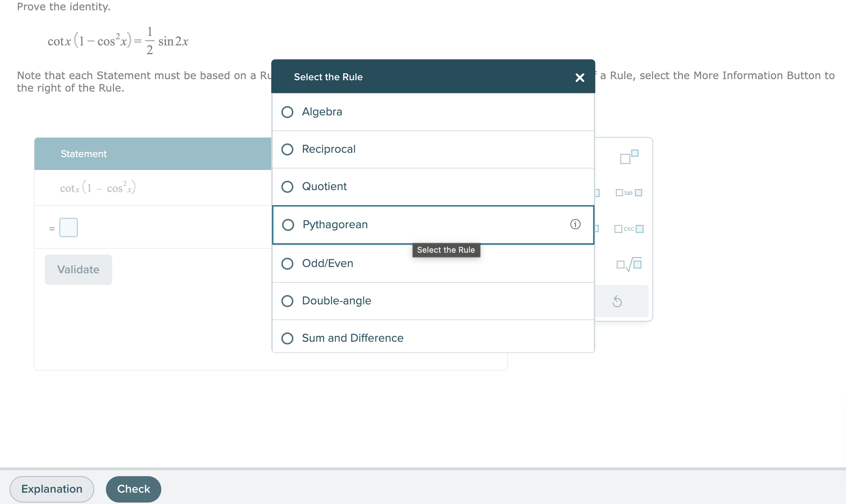
Task: Insert the csc function
Action: pos(629,229)
